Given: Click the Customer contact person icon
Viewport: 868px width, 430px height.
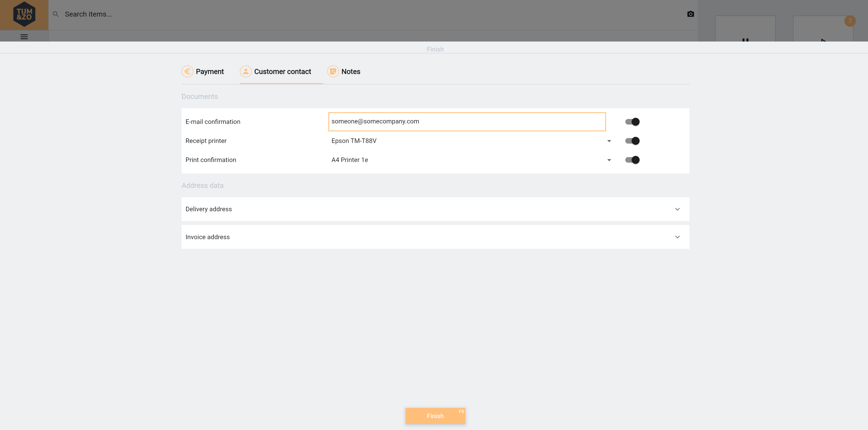Looking at the screenshot, I should pos(246,71).
